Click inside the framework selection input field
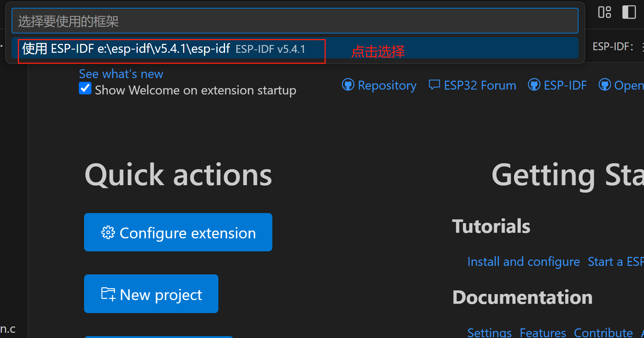This screenshot has width=644, height=338. coord(294,21)
